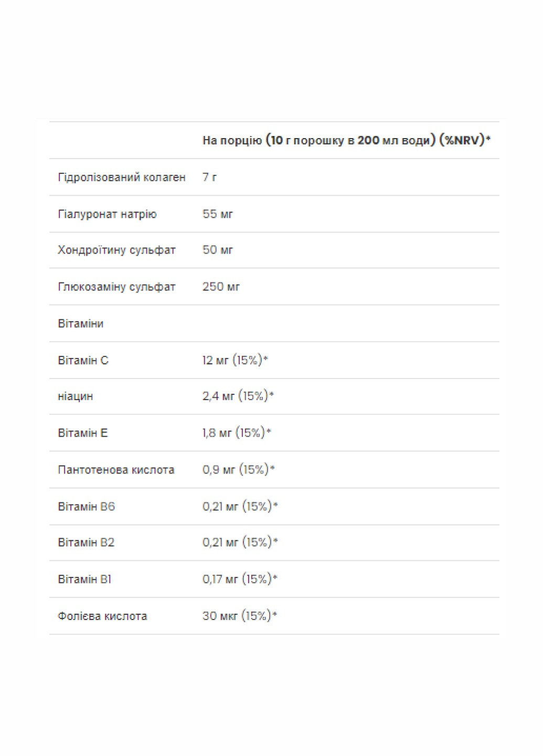The width and height of the screenshot is (543, 756).
Task: Click the 'Вітамін B2' row label
Action: [86, 542]
